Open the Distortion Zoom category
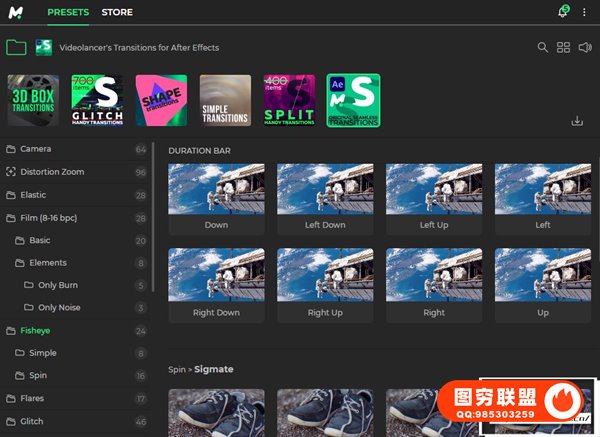Image resolution: width=600 pixels, height=437 pixels. click(51, 172)
